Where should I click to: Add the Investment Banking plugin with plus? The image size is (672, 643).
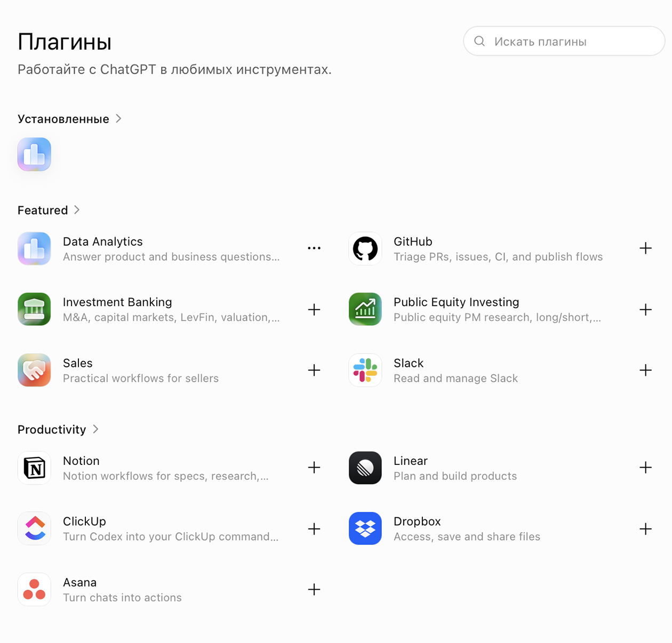click(x=314, y=309)
